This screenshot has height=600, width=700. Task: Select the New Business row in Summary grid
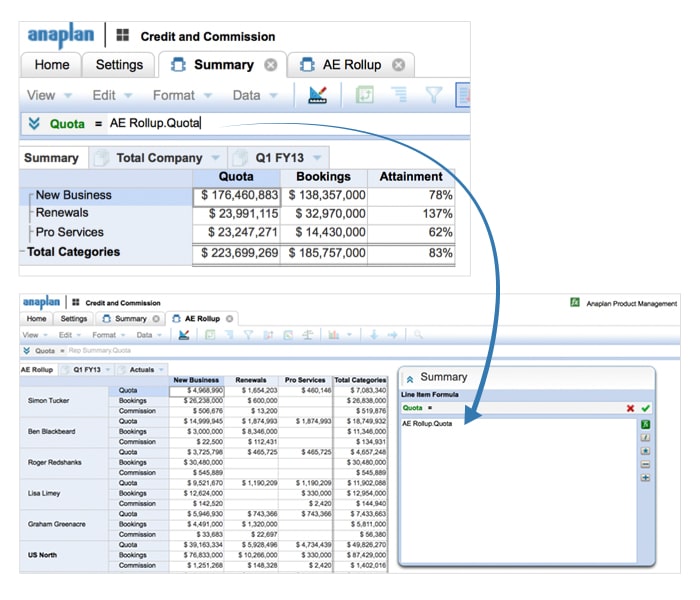tap(74, 195)
